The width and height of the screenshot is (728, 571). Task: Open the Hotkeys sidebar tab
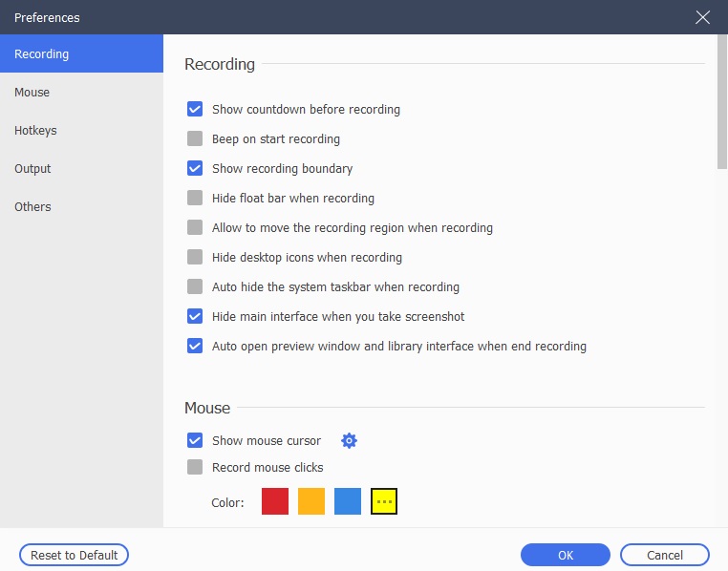pyautogui.click(x=82, y=131)
